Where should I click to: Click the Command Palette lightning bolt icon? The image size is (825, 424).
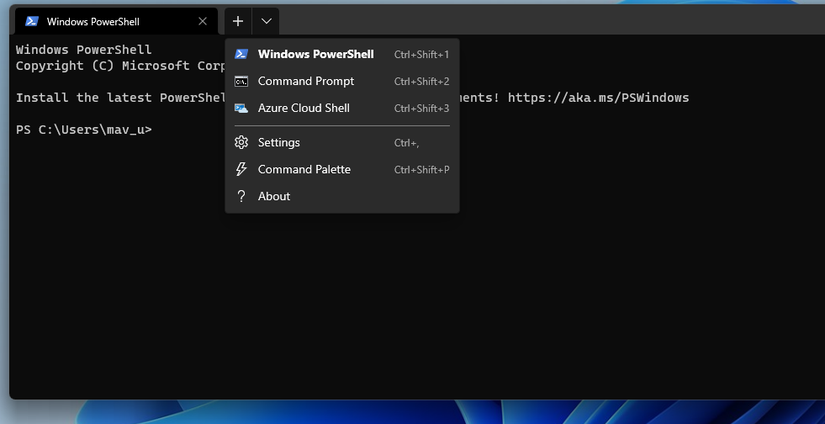point(241,170)
